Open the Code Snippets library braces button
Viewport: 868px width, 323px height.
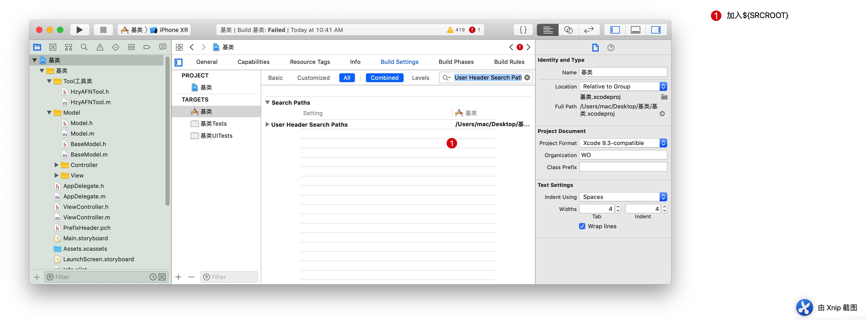tap(523, 30)
